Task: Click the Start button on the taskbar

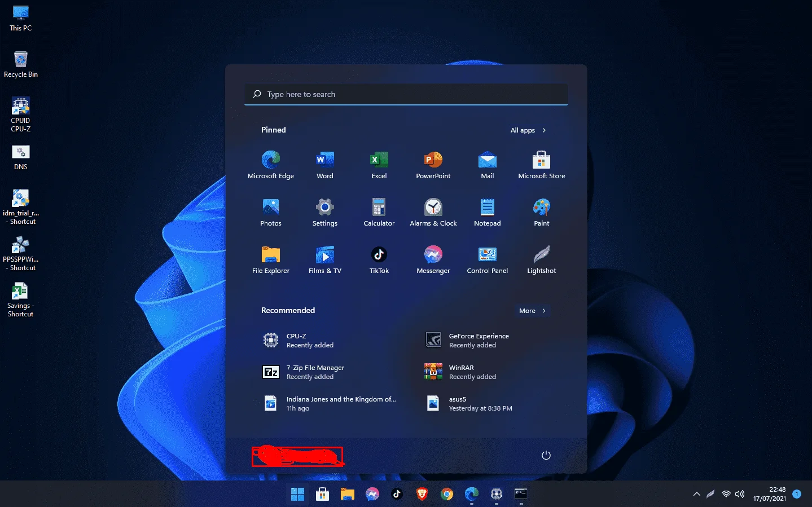Action: pyautogui.click(x=297, y=494)
